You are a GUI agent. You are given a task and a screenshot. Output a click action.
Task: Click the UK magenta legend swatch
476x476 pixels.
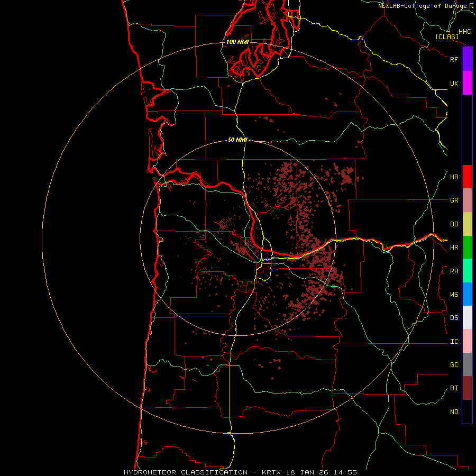(467, 83)
